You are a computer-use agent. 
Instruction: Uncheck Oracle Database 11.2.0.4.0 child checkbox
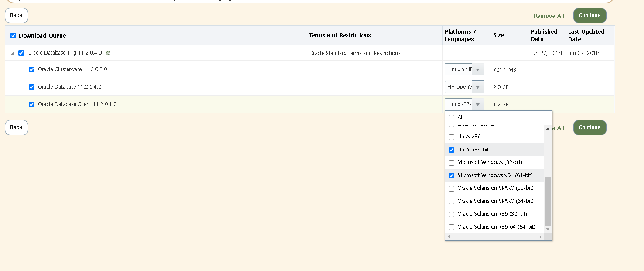(31, 87)
